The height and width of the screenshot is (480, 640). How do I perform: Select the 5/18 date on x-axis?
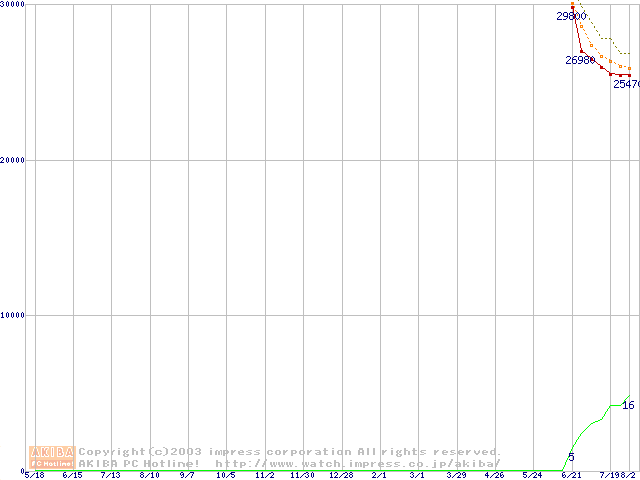(34, 475)
